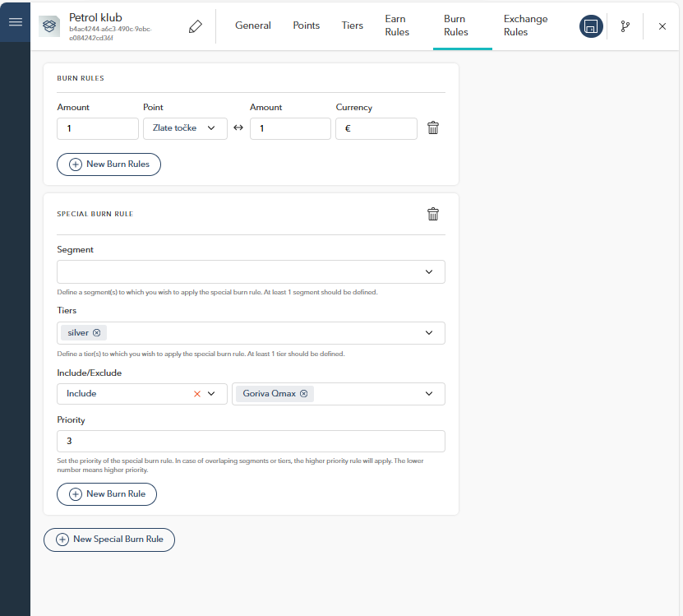Click the Petrol klub program logo icon
The height and width of the screenshot is (616, 683).
tap(49, 26)
